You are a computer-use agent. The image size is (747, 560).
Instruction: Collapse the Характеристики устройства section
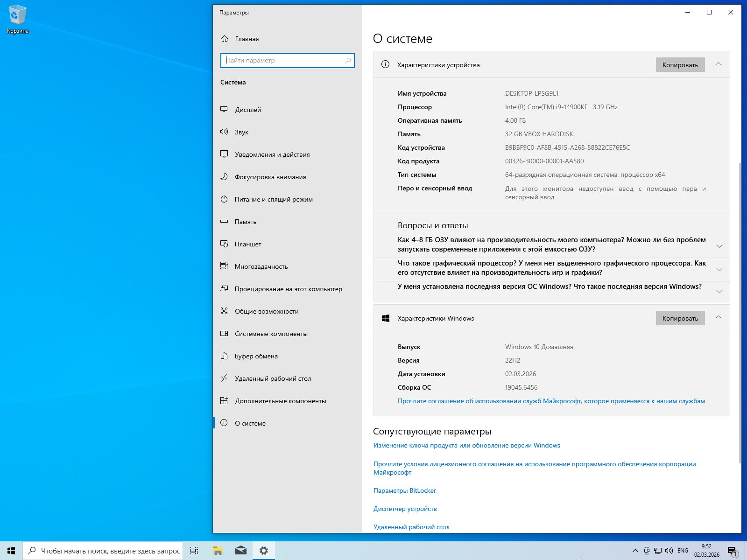[x=719, y=65]
